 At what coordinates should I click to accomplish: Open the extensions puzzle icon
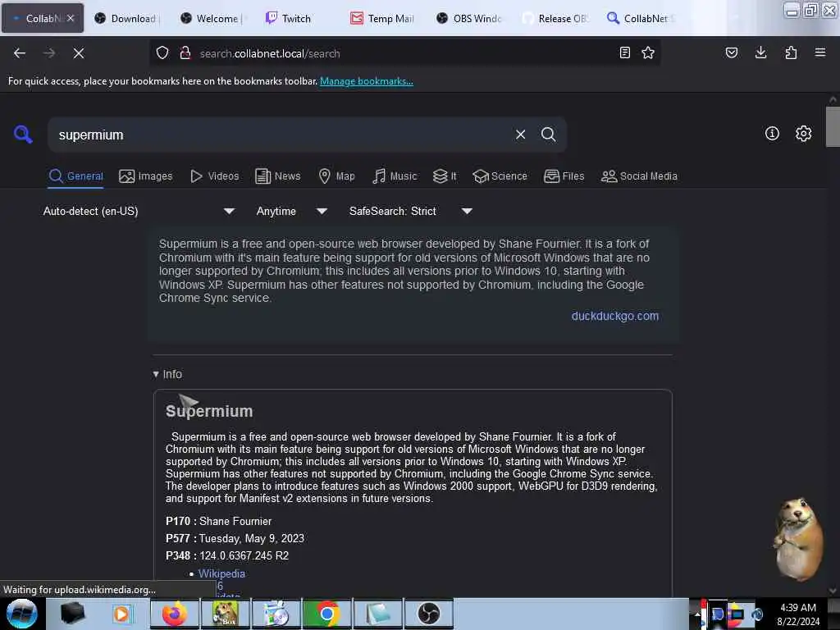tap(791, 52)
